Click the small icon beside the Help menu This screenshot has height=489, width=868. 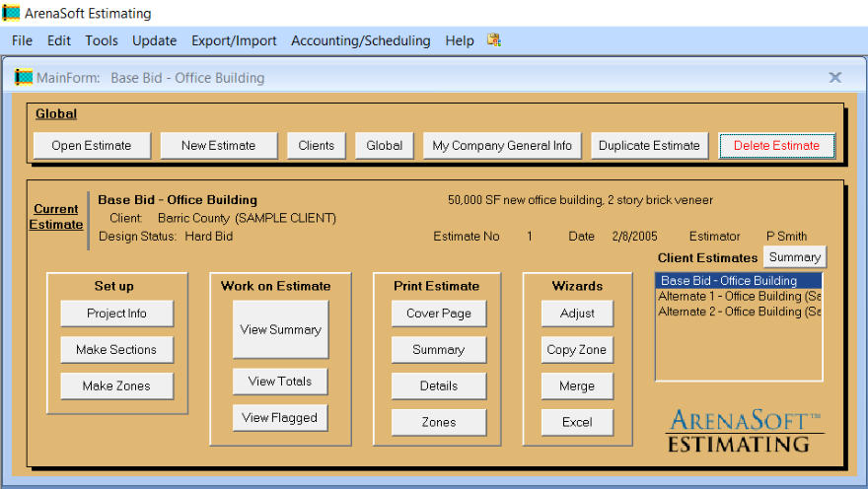click(494, 39)
